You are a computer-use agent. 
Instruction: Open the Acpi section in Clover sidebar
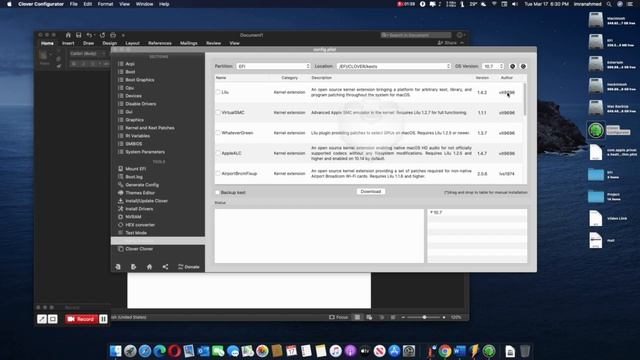click(x=130, y=64)
